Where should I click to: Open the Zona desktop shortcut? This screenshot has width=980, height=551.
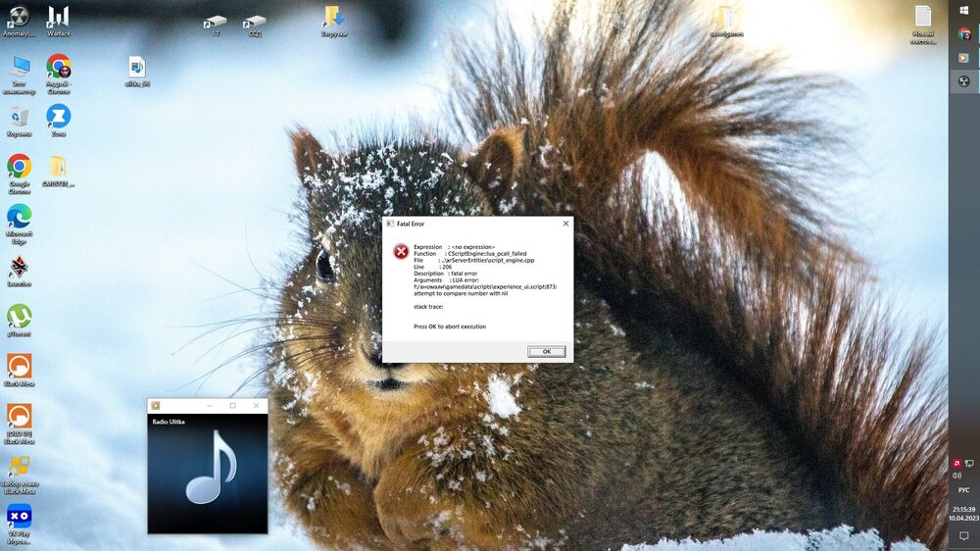click(58, 116)
